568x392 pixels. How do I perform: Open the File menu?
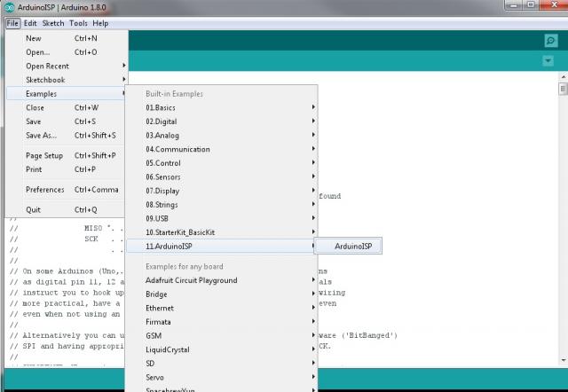[x=12, y=23]
